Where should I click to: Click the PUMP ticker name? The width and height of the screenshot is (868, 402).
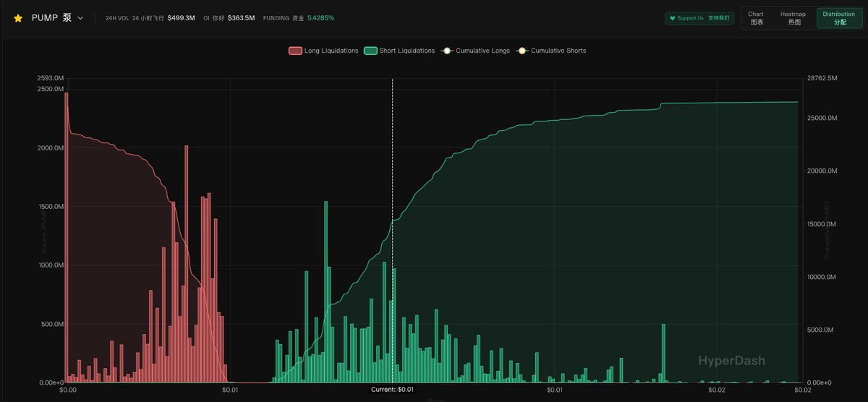coord(46,17)
